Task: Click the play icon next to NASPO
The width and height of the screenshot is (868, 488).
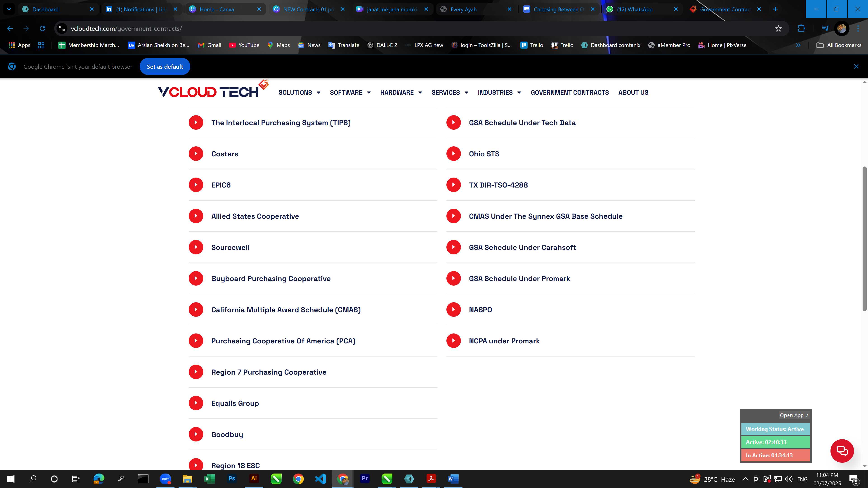Action: coord(453,310)
